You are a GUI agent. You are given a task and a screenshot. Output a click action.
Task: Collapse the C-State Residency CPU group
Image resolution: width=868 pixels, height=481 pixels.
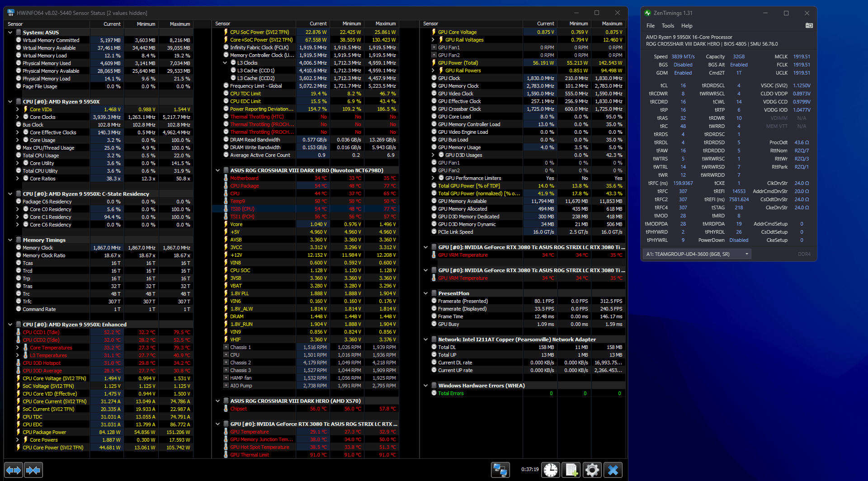pyautogui.click(x=10, y=194)
